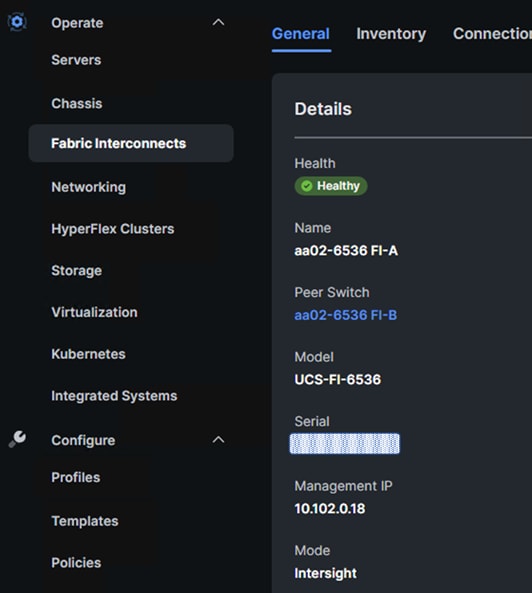Viewport: 532px width, 593px height.
Task: Open Profiles under Configure
Action: (76, 477)
